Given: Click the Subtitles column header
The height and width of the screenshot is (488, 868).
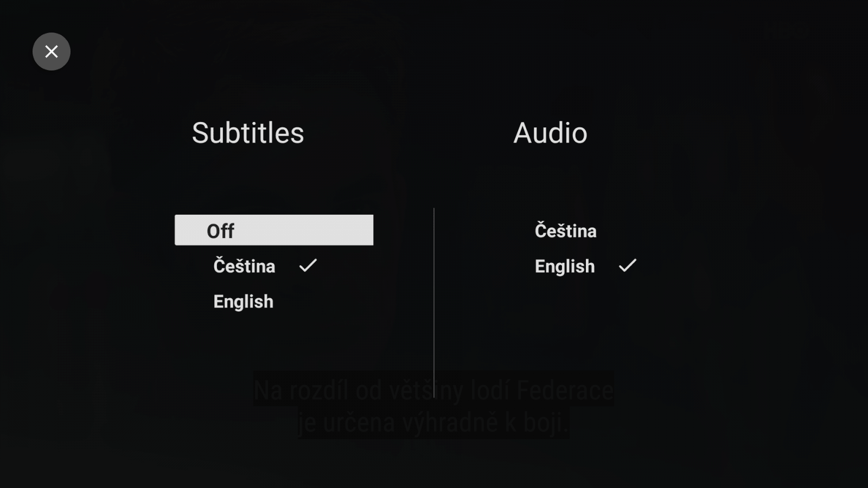Looking at the screenshot, I should 247,133.
